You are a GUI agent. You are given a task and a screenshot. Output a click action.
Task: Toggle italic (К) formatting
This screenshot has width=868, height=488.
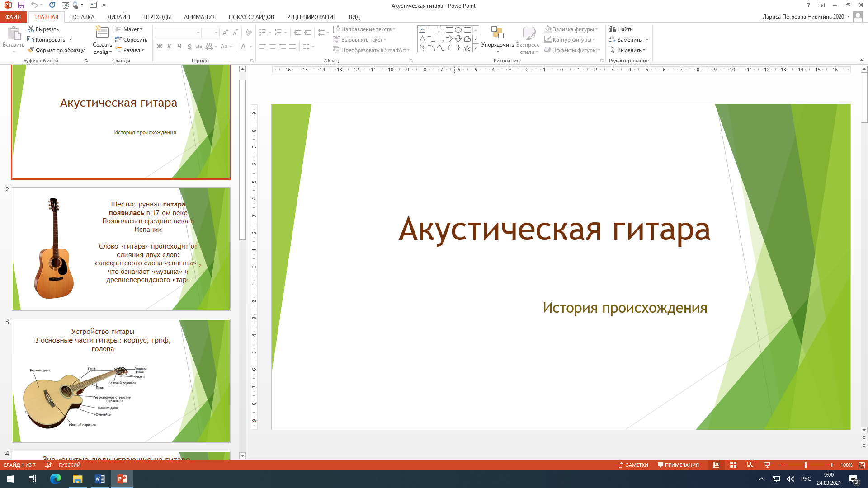coord(169,47)
